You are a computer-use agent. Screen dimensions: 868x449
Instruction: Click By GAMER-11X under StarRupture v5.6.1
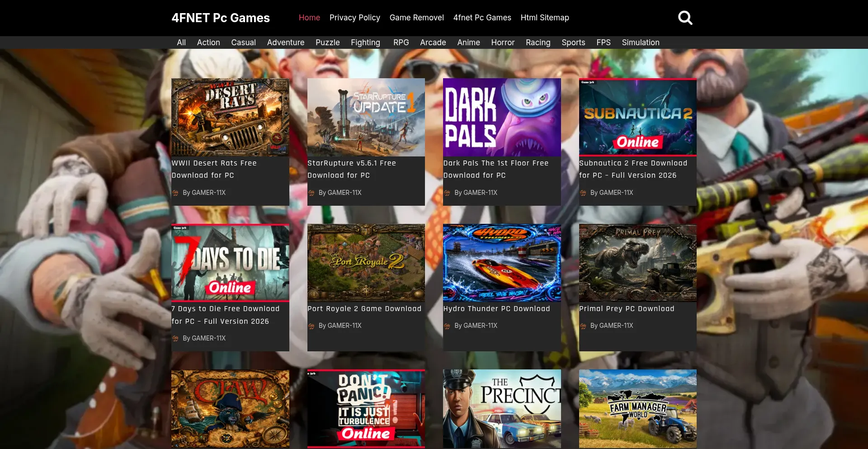point(340,193)
